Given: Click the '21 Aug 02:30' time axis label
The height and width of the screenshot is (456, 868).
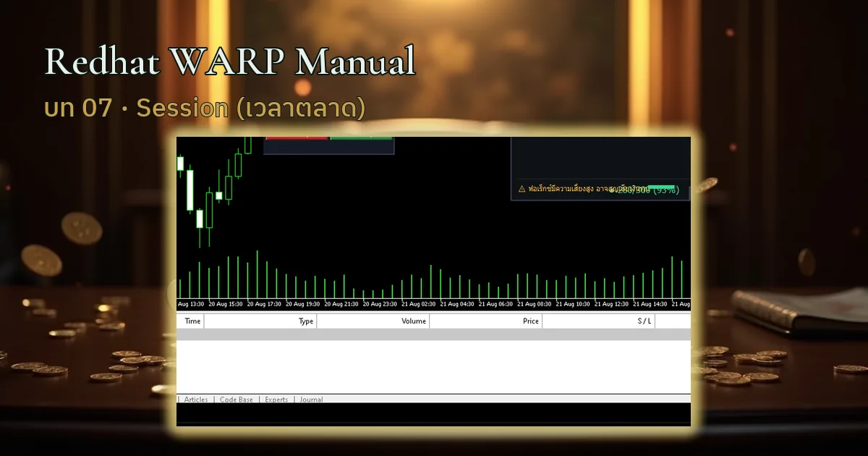Looking at the screenshot, I should pos(420,304).
